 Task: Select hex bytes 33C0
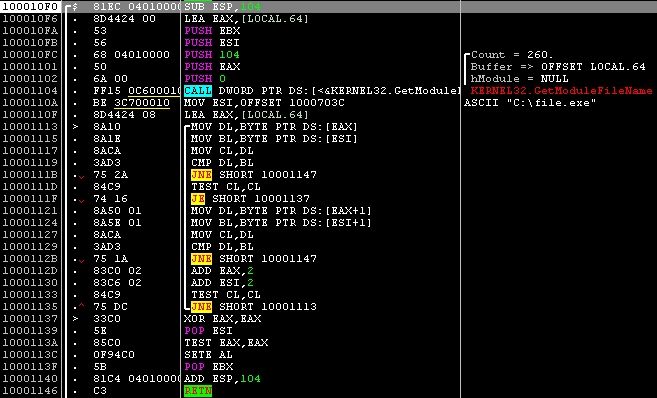pos(107,319)
